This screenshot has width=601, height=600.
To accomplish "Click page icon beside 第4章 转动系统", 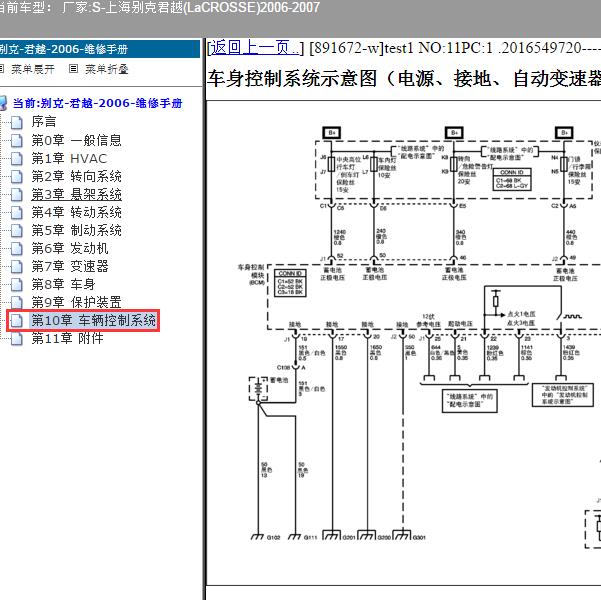I will coord(16,212).
